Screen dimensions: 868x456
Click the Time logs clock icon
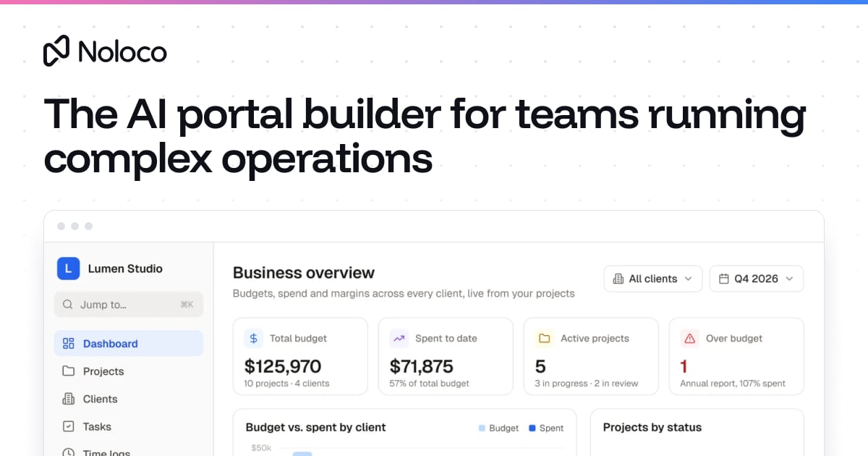point(68,452)
